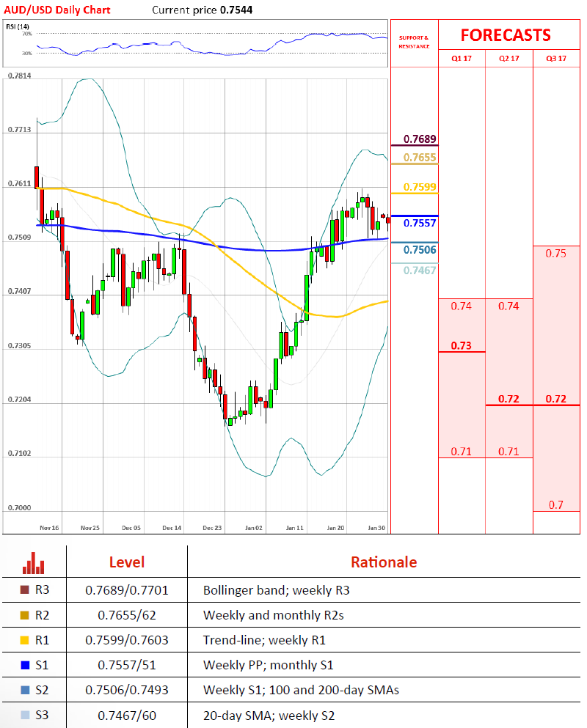Click the Support & Resistance column header
This screenshot has height=728, width=587.
(x=414, y=42)
